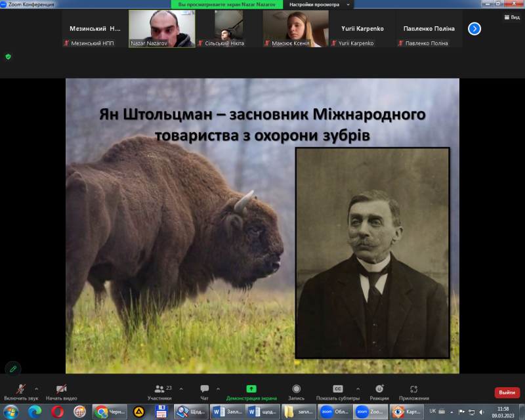Open Реакции reactions picker
This screenshot has width=525, height=420.
(x=379, y=389)
